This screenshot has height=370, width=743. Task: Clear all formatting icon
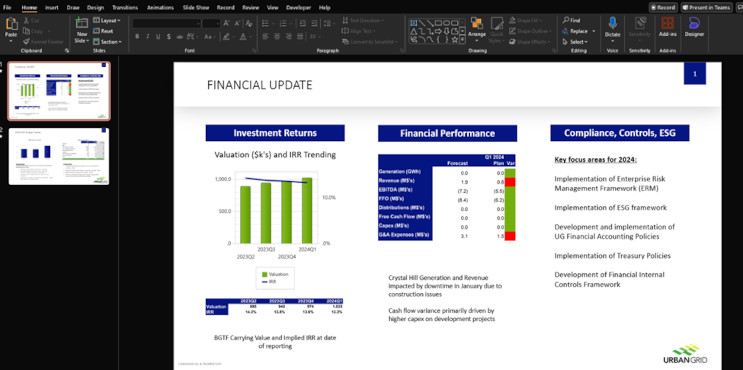249,23
